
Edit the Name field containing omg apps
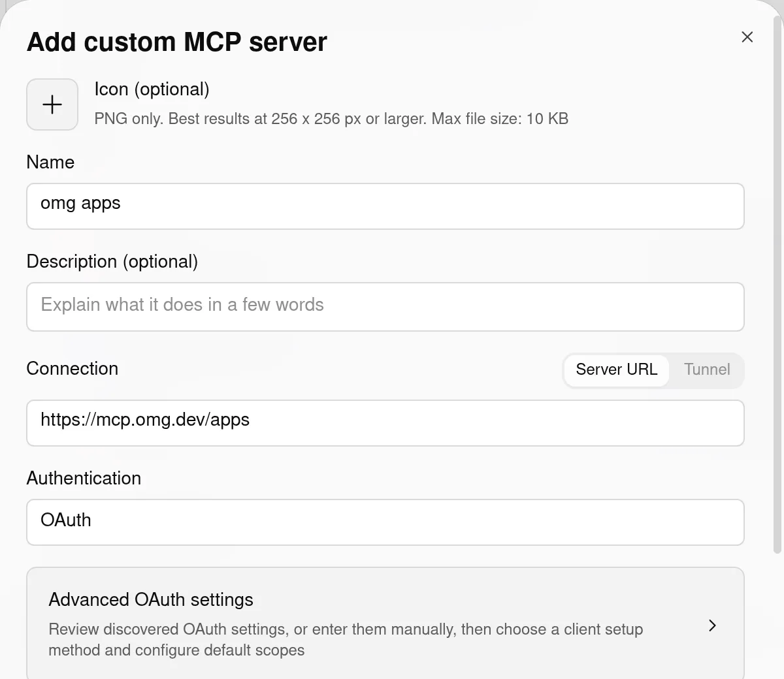click(x=385, y=206)
